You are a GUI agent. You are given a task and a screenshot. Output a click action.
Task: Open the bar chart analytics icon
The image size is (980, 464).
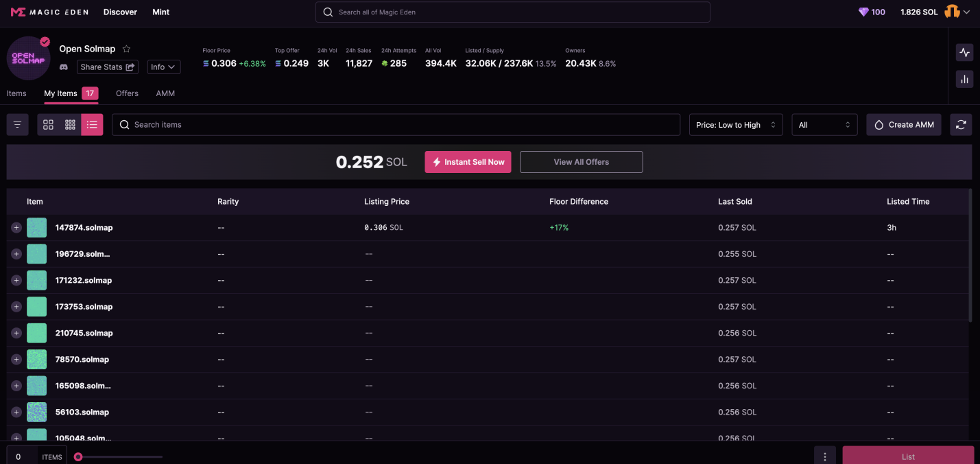(964, 80)
